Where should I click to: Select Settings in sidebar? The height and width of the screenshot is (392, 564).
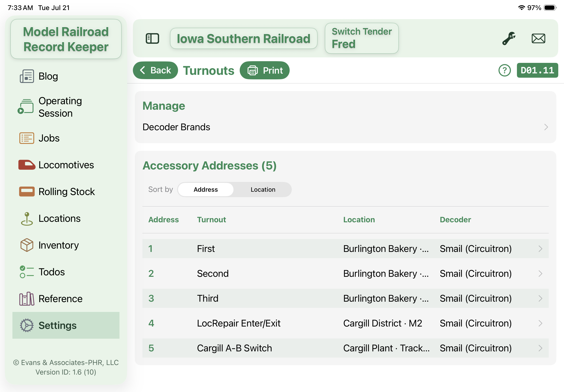click(66, 326)
